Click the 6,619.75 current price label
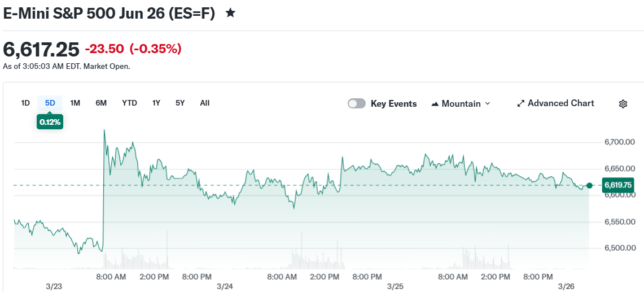 (618, 185)
